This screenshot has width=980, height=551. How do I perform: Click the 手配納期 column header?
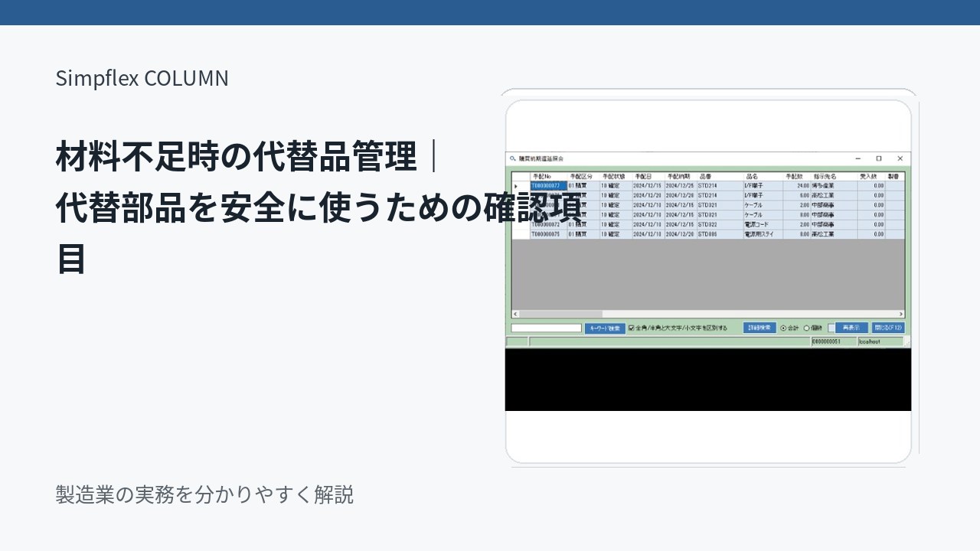click(x=681, y=177)
